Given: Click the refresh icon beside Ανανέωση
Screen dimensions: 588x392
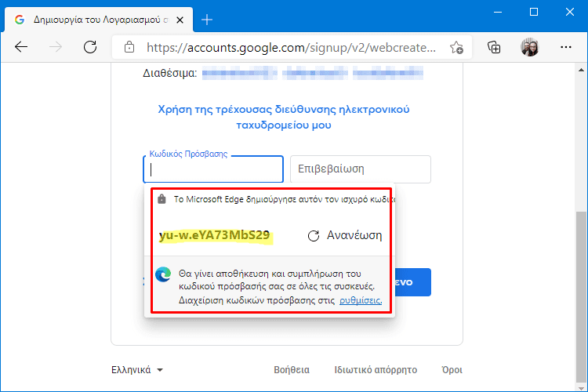Looking at the screenshot, I should tap(313, 235).
